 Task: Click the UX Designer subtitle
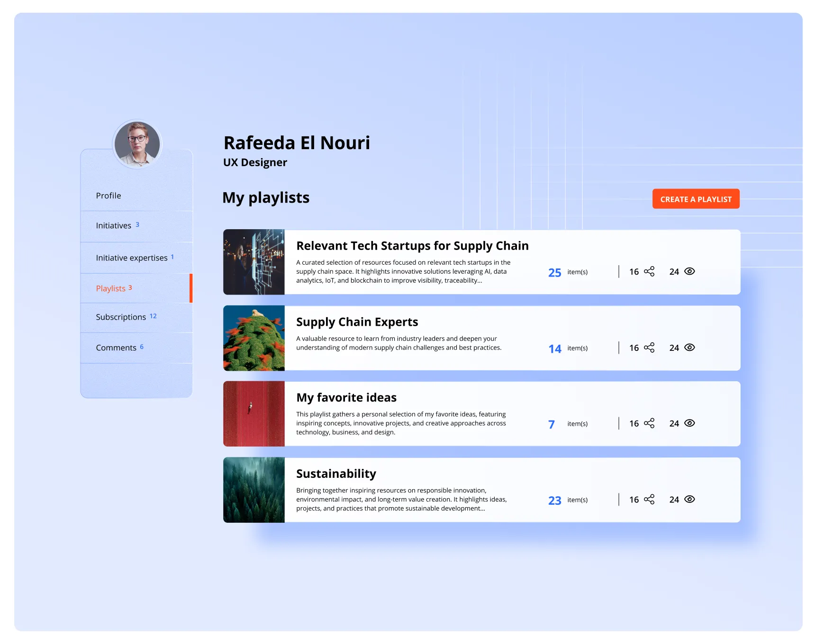tap(255, 162)
